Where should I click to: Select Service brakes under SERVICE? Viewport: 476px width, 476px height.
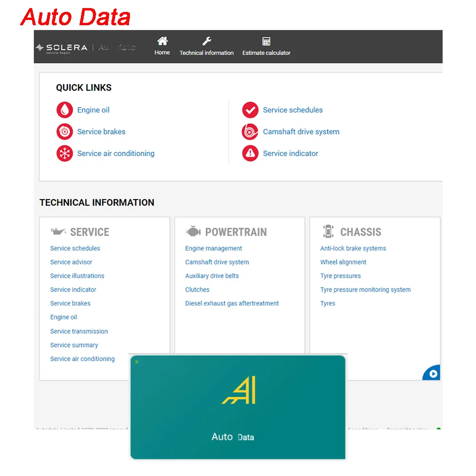tap(70, 303)
